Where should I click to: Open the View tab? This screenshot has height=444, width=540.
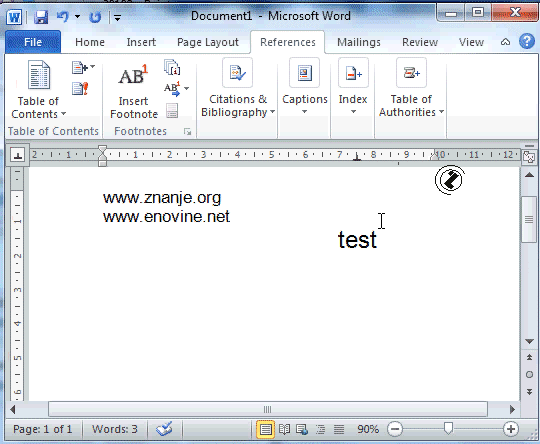(471, 42)
